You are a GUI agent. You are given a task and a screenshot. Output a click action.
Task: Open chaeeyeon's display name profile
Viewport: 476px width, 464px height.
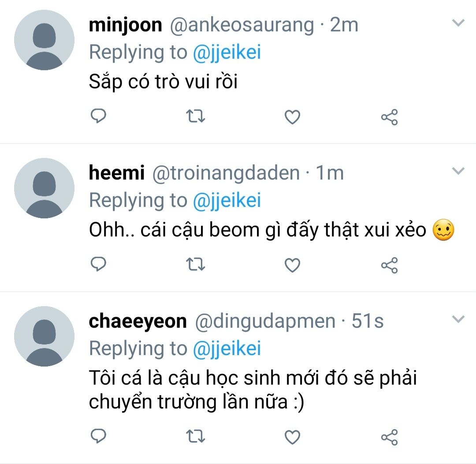[x=138, y=322]
